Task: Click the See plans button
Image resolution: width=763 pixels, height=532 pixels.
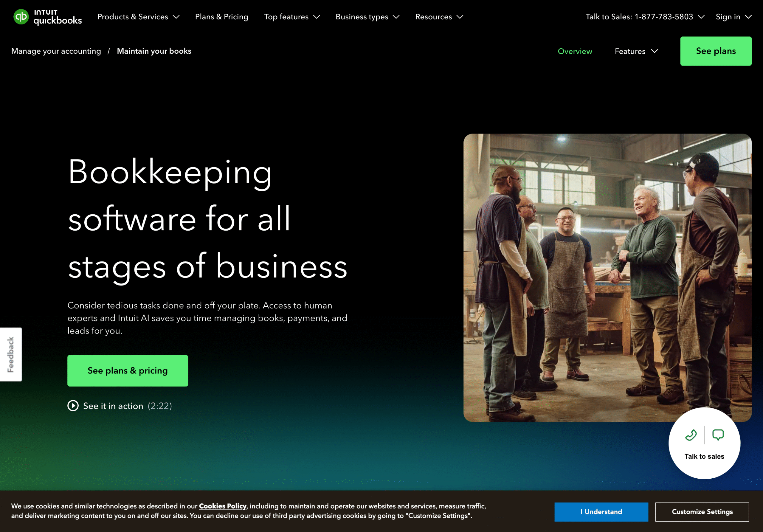Action: tap(716, 51)
